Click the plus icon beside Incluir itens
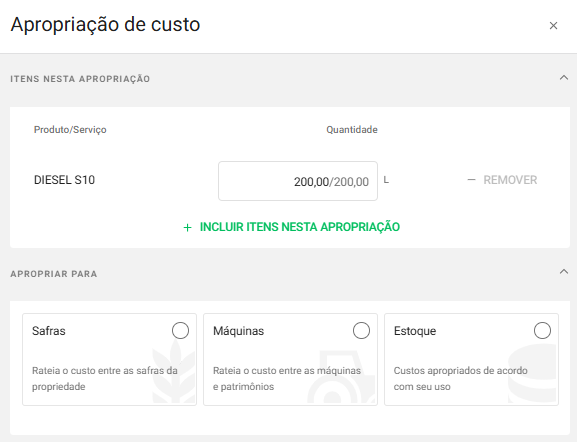The width and height of the screenshot is (577, 442). pyautogui.click(x=187, y=228)
